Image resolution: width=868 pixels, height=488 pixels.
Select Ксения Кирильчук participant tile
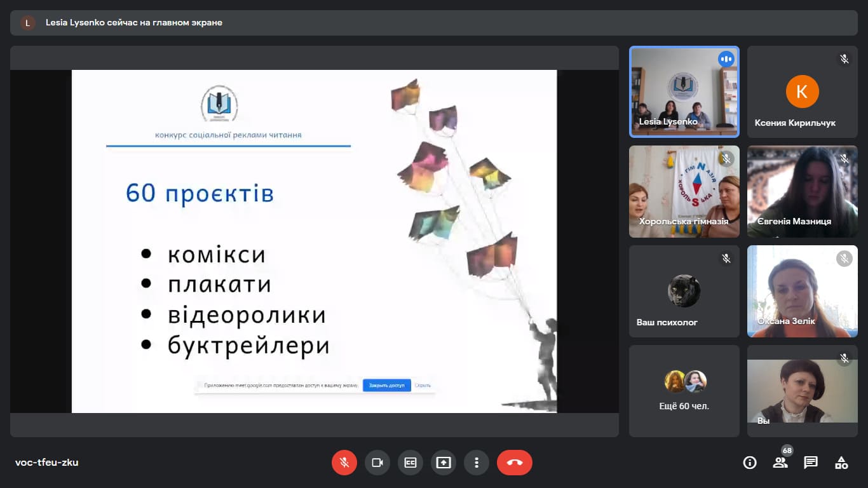802,92
